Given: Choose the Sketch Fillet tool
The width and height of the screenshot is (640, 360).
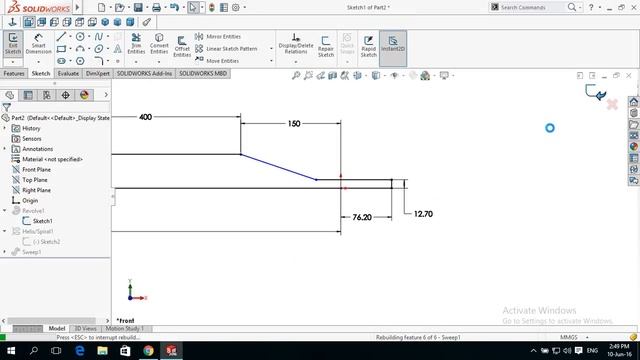Looking at the screenshot, I should click(99, 61).
